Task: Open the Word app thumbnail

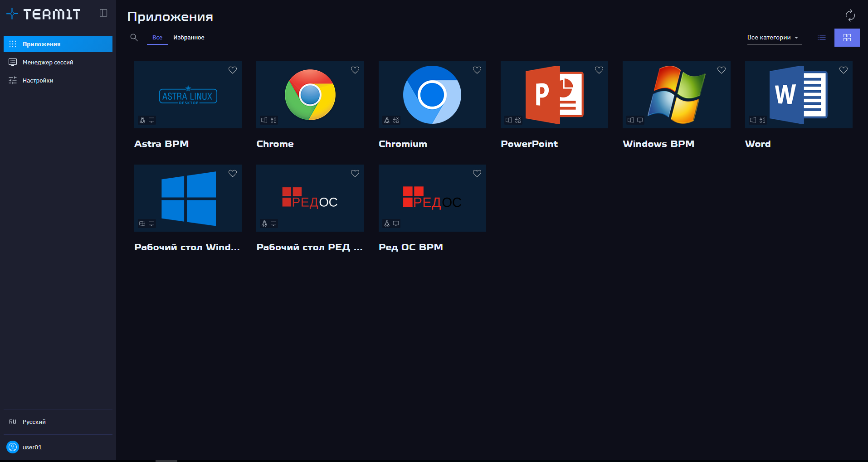Action: click(x=799, y=95)
